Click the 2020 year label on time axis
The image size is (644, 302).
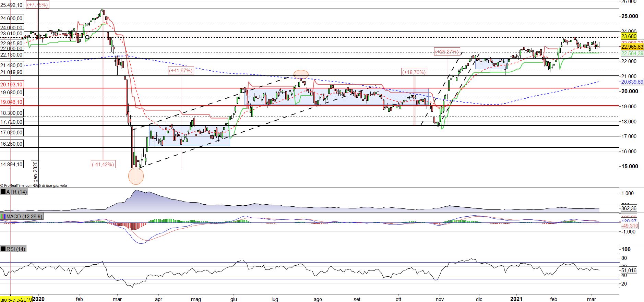[x=38, y=299]
